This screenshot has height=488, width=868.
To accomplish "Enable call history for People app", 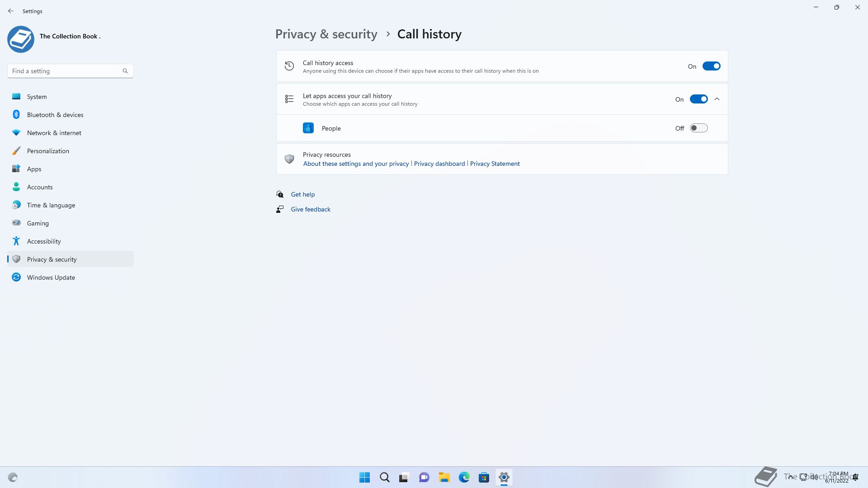I will 698,128.
